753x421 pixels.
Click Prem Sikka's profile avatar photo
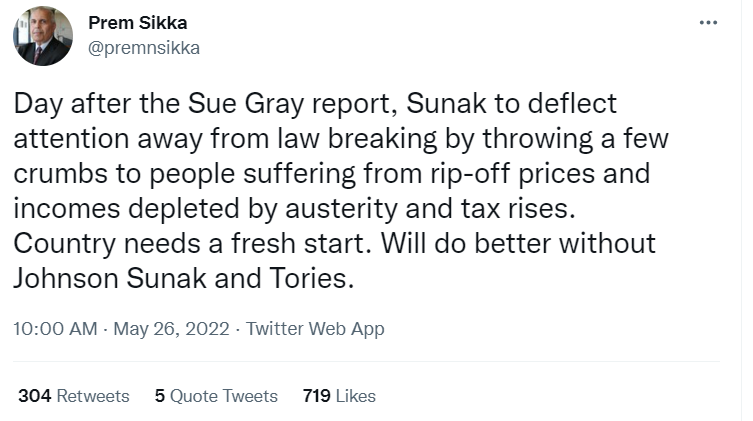[x=42, y=36]
